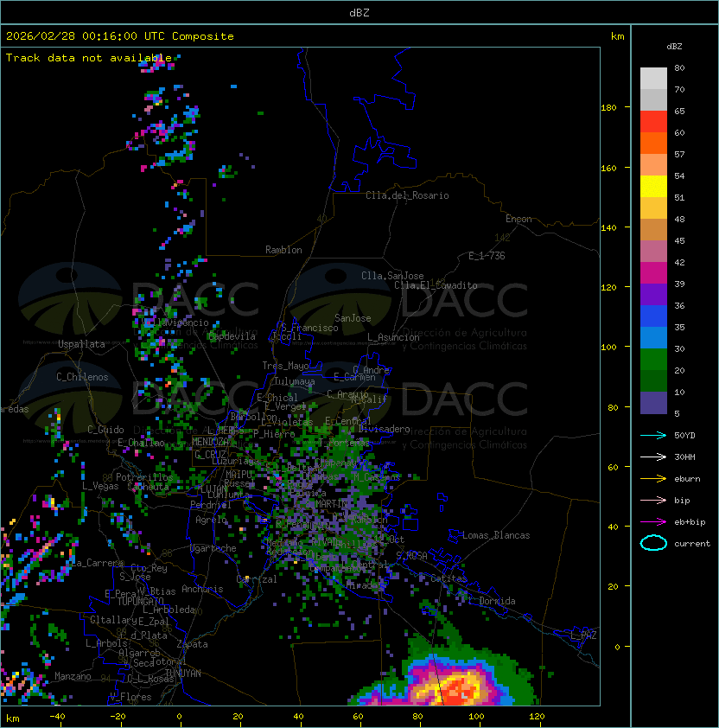This screenshot has width=719, height=728.
Task: Click the La_Carrera map label
Action: coord(97,563)
